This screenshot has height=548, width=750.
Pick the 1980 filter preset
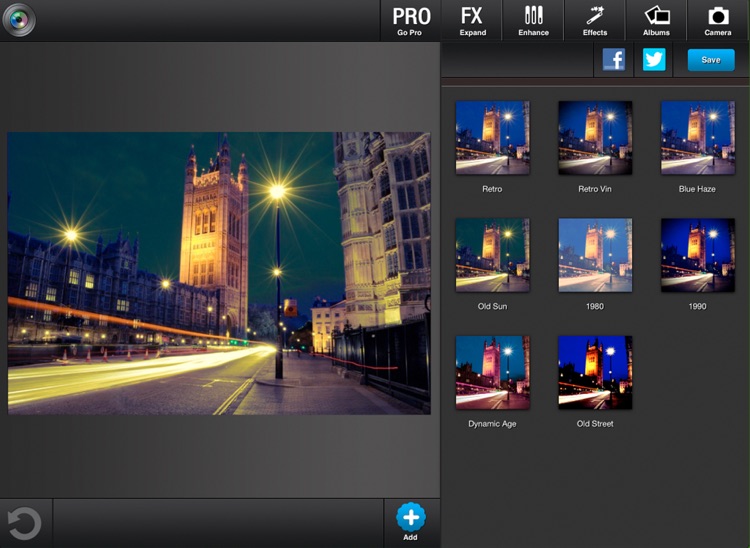pyautogui.click(x=595, y=255)
